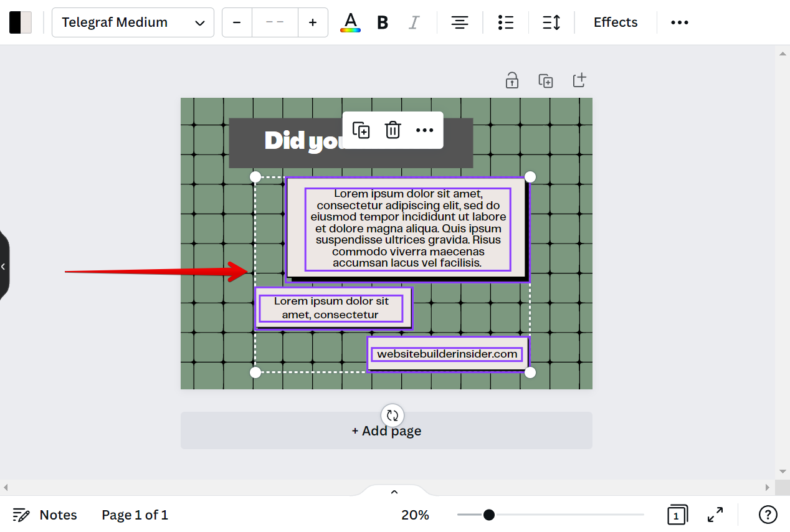Click the text color icon

350,22
